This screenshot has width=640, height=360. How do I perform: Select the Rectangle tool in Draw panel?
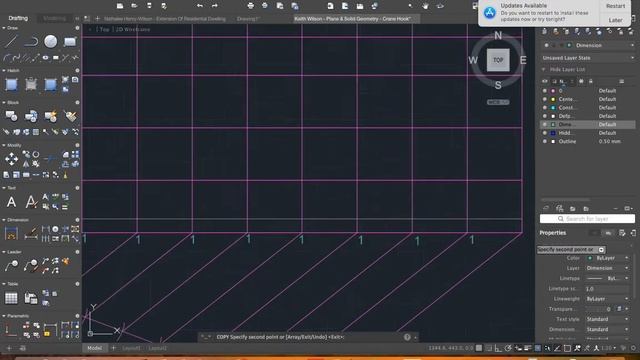coord(70,41)
